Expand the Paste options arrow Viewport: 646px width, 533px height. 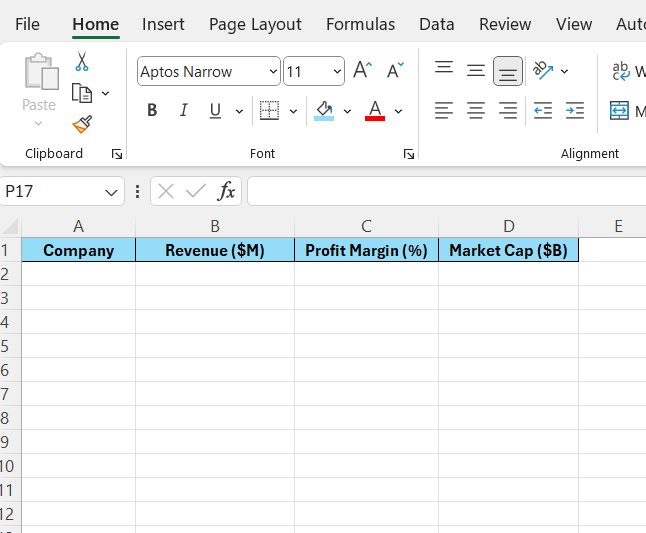38,123
